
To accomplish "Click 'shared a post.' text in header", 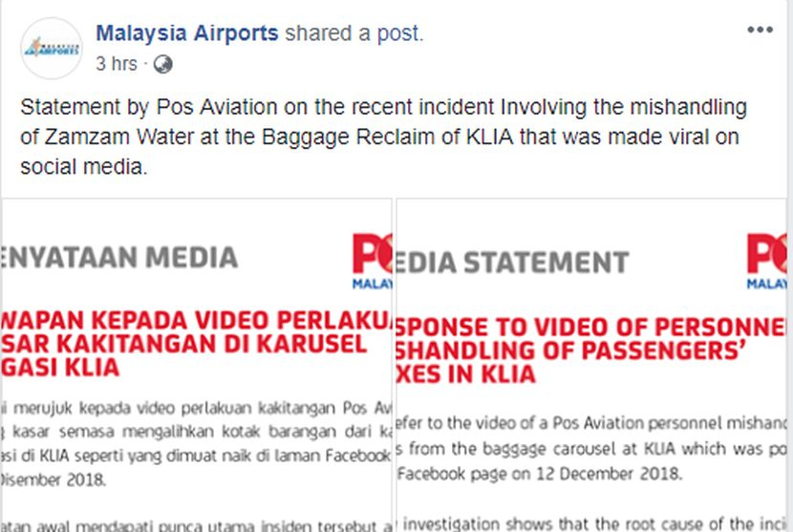I will click(354, 33).
